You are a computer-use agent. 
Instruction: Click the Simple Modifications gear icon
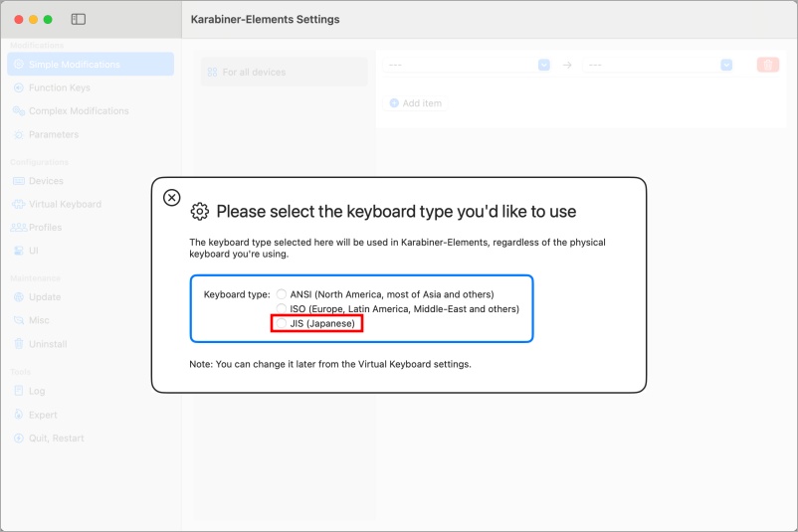pyautogui.click(x=19, y=65)
